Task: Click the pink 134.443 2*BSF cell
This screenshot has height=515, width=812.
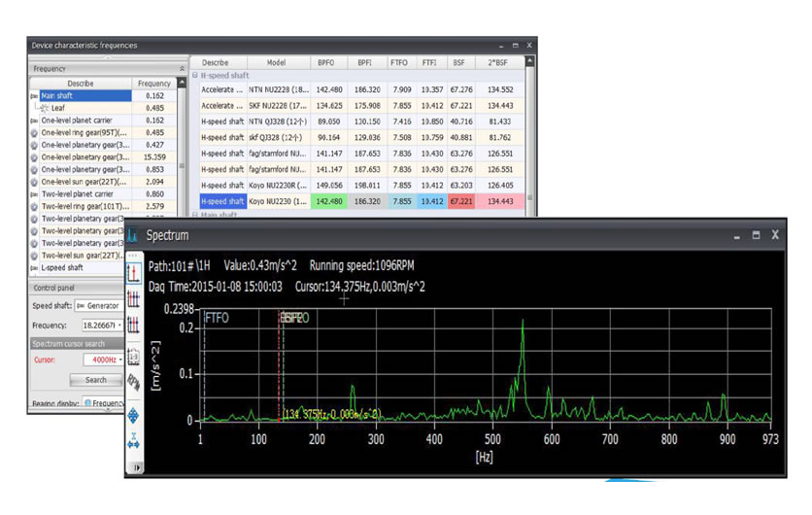Action: pyautogui.click(x=500, y=201)
